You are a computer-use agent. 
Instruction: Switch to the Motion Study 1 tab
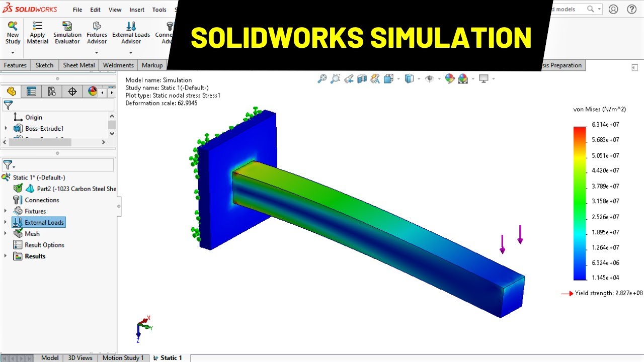coord(123,358)
